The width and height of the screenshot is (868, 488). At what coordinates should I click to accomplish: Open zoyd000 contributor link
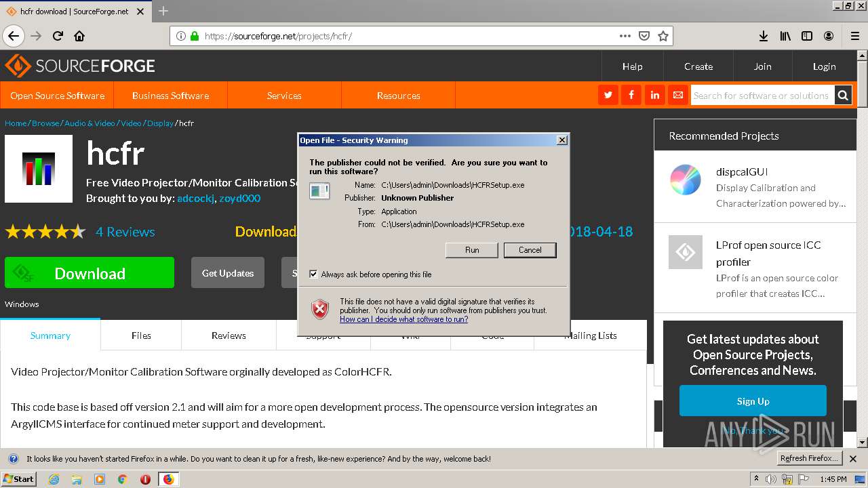tap(239, 198)
